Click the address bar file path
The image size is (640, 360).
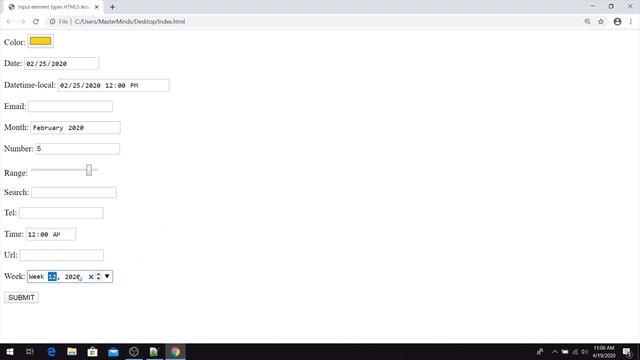[x=130, y=22]
